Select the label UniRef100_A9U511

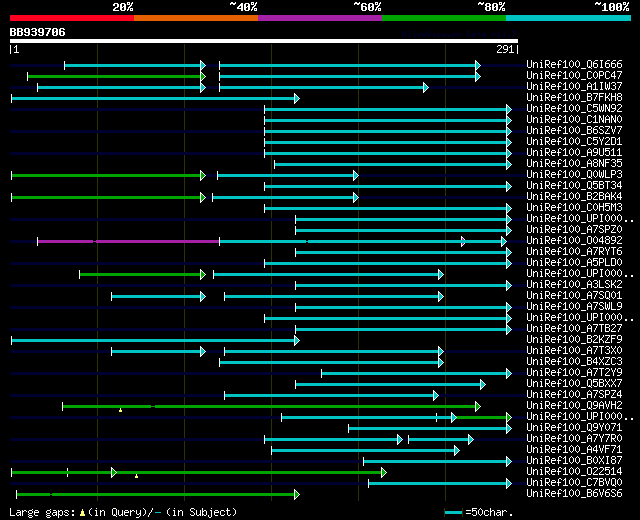(x=574, y=153)
